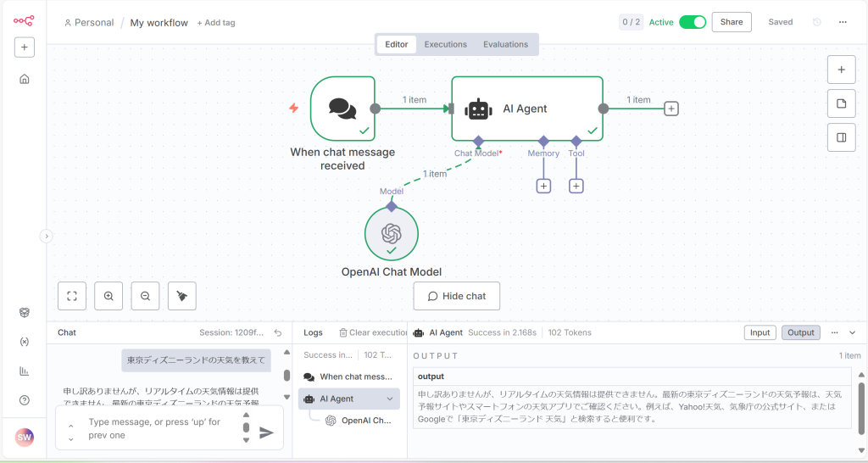Image resolution: width=868 pixels, height=463 pixels.
Task: Switch the log view to Input
Action: pos(759,332)
